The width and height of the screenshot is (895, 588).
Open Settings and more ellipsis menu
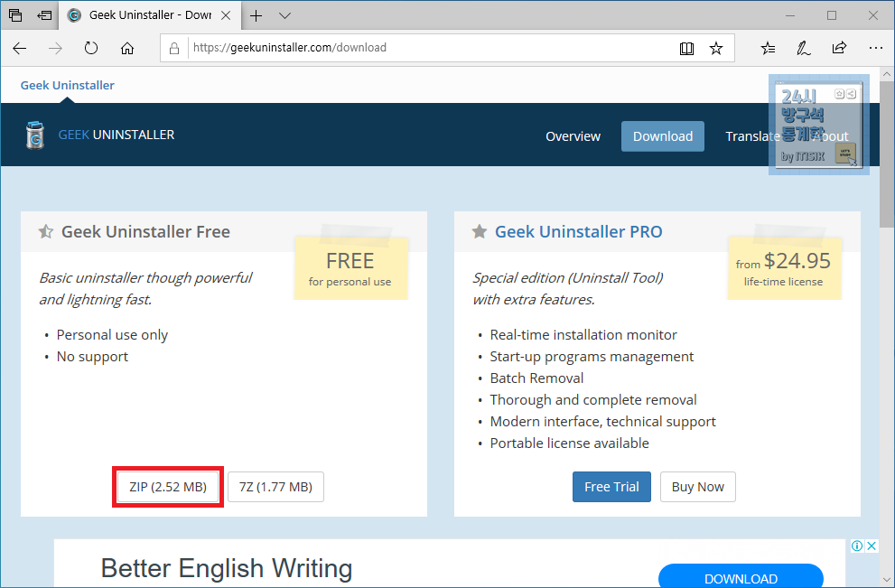click(x=876, y=48)
